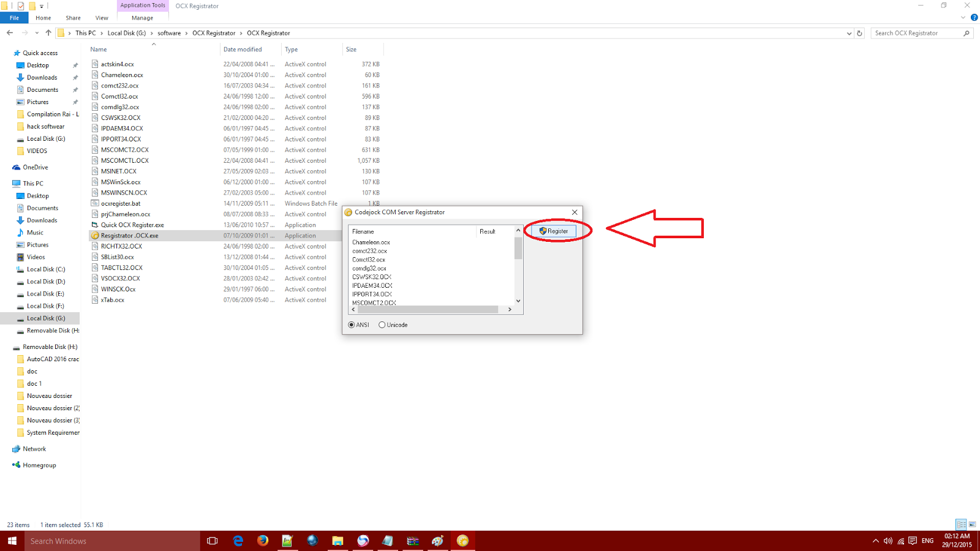This screenshot has height=551, width=980.
Task: Select the ANSI radio option
Action: [359, 325]
